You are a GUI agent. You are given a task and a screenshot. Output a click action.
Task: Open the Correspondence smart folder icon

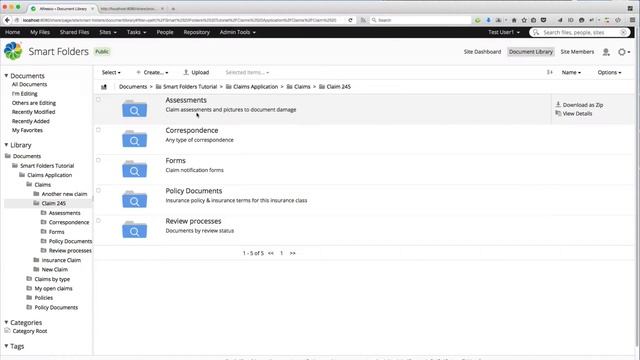134,139
